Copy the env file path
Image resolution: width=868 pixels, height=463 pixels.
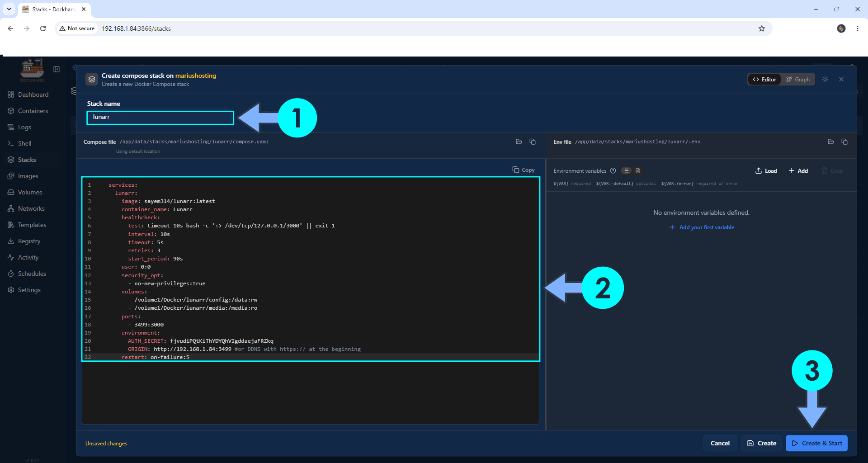pyautogui.click(x=844, y=142)
